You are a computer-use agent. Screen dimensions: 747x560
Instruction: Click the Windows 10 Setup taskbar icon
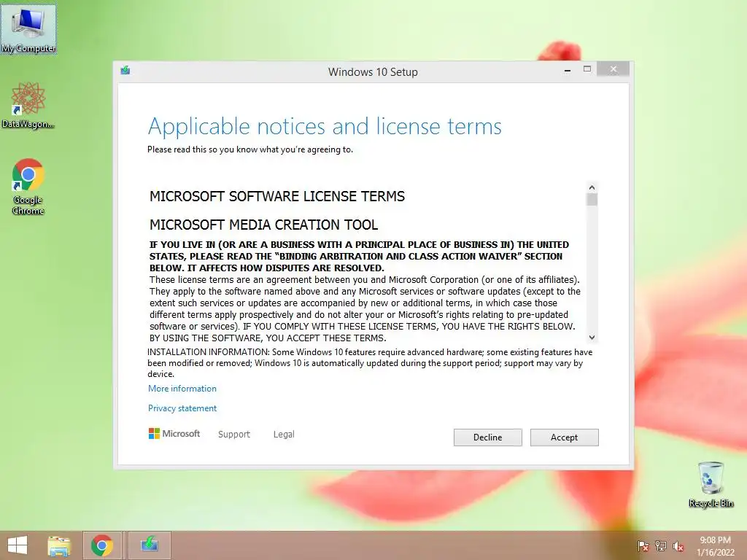[149, 545]
